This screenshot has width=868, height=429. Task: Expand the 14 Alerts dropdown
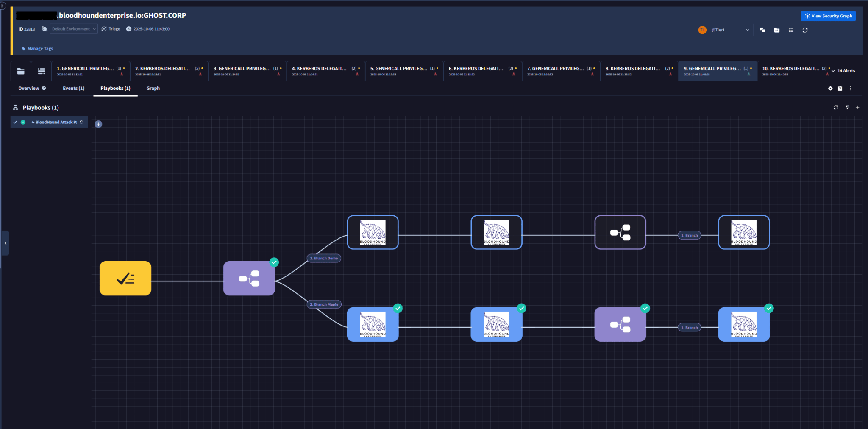coord(843,71)
